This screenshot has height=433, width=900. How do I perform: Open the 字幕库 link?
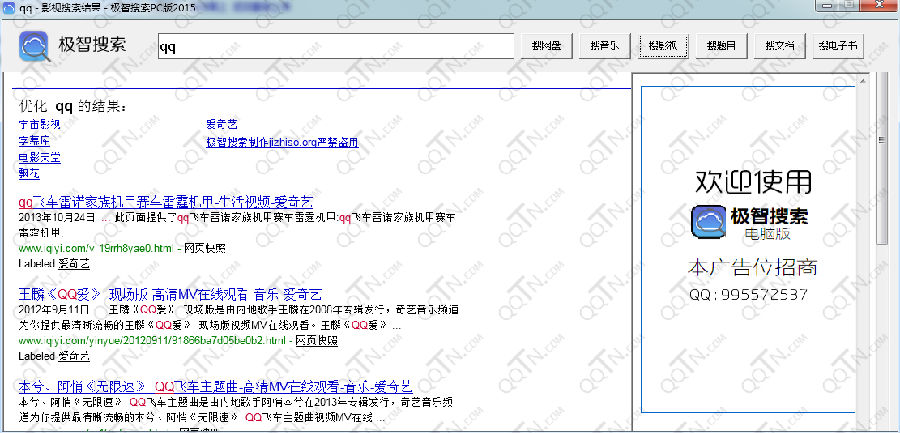pos(34,141)
